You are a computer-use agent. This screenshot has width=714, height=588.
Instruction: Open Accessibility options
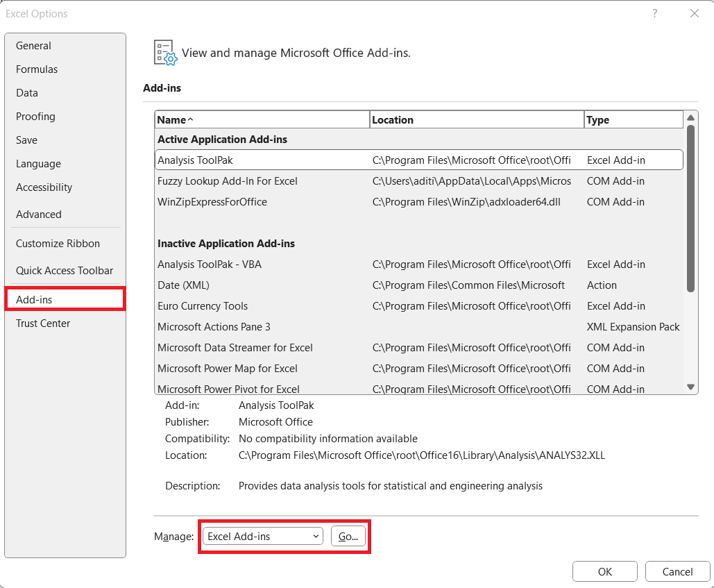[65, 187]
